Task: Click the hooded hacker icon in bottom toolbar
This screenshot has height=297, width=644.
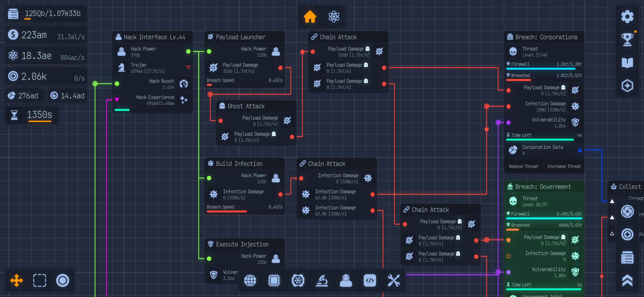Action: 346,280
